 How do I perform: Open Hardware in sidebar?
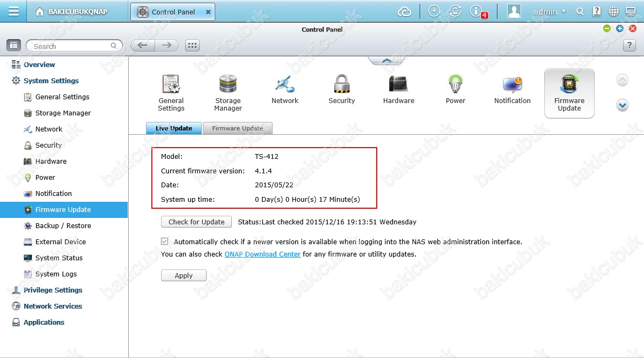[x=51, y=161]
